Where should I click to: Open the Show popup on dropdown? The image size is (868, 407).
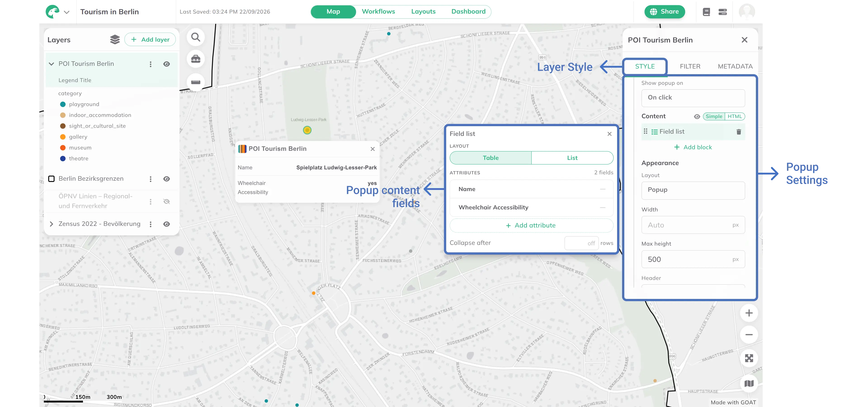coord(693,98)
